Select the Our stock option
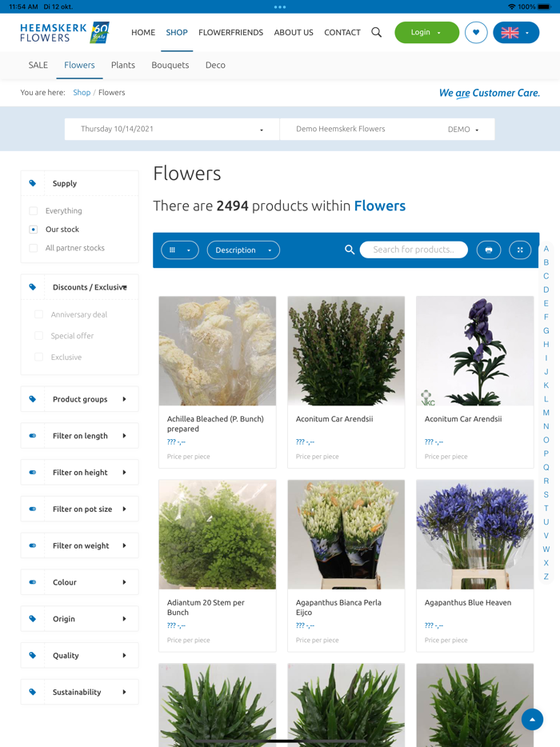 click(x=34, y=230)
